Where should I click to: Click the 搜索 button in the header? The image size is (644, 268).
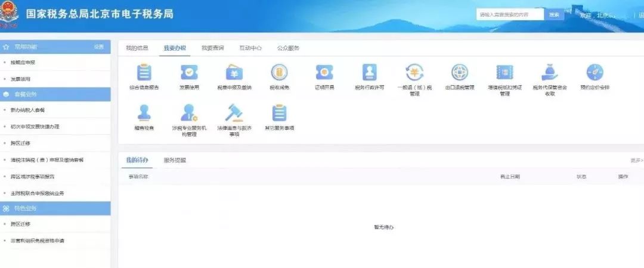click(x=554, y=14)
